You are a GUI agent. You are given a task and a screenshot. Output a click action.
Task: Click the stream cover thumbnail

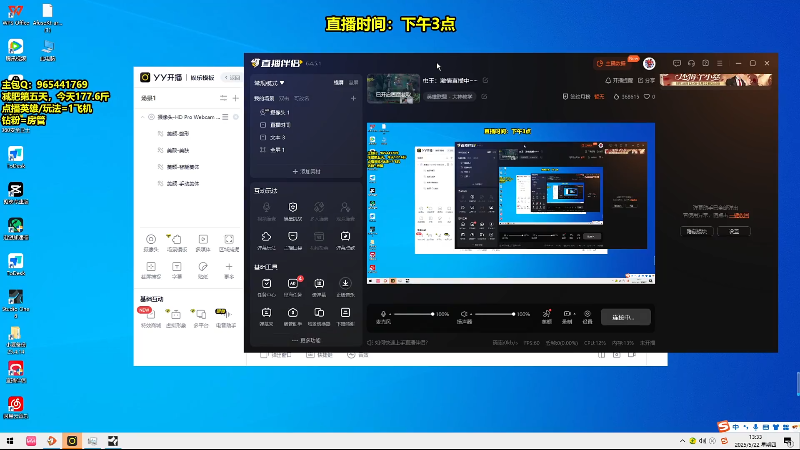[393, 89]
